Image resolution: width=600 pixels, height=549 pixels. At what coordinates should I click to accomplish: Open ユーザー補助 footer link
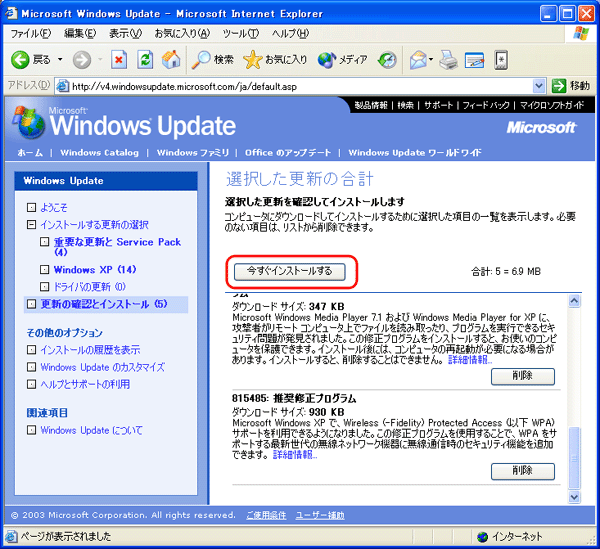[320, 515]
